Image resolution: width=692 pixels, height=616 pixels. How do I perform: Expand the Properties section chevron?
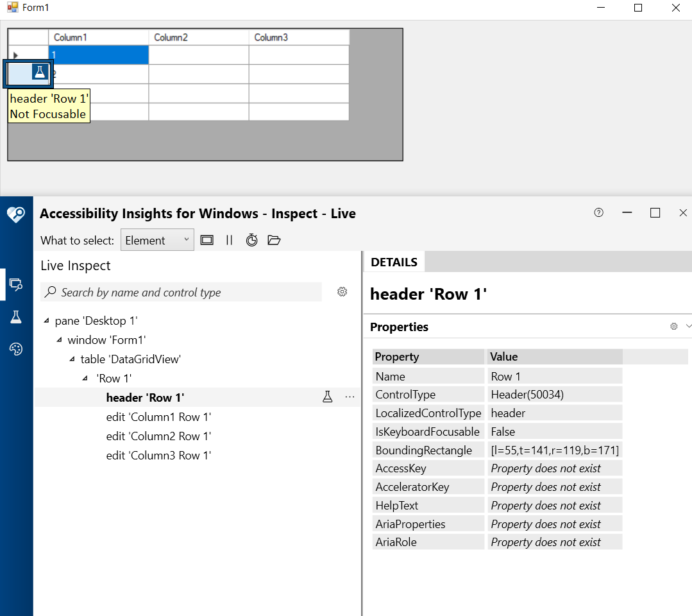(x=688, y=327)
